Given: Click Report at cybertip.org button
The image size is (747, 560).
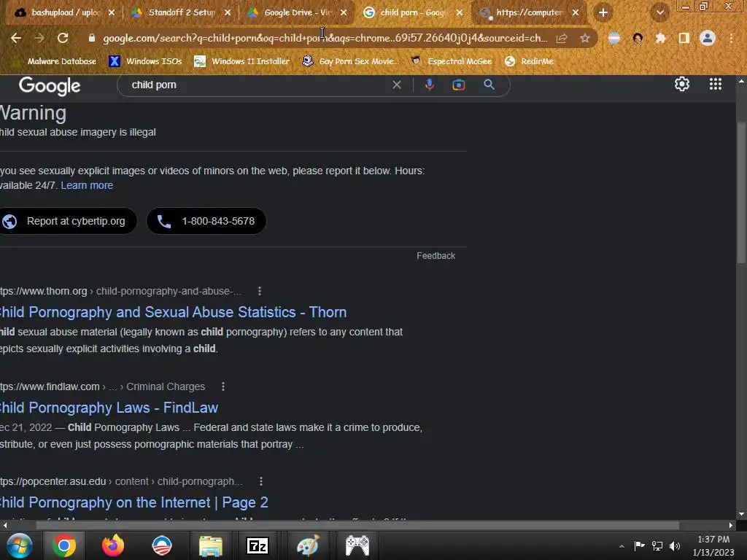Looking at the screenshot, I should click(68, 221).
